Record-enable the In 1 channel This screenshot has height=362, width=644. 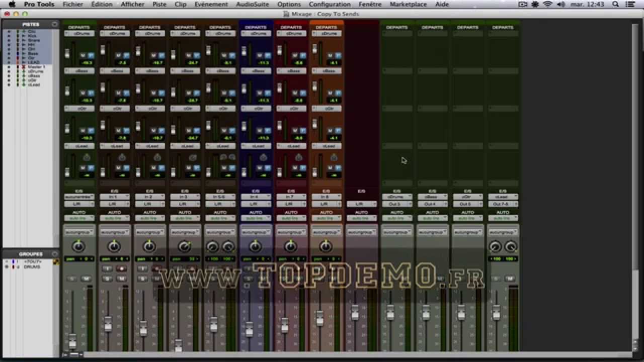(x=121, y=269)
